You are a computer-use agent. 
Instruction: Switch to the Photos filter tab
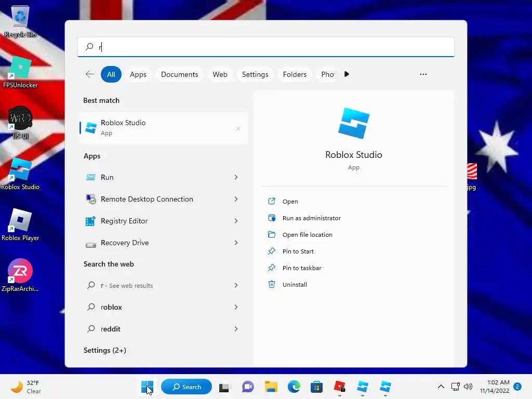(327, 74)
